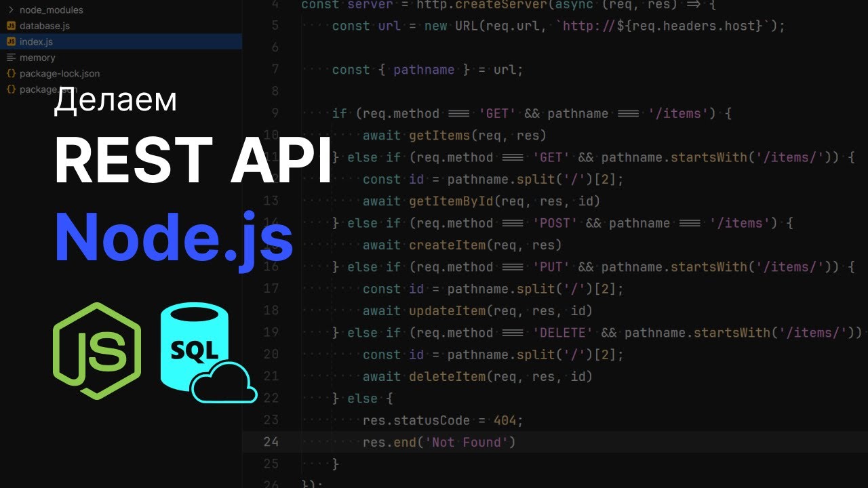868x488 pixels.
Task: Click the lines icon beside memory
Action: pos(12,58)
